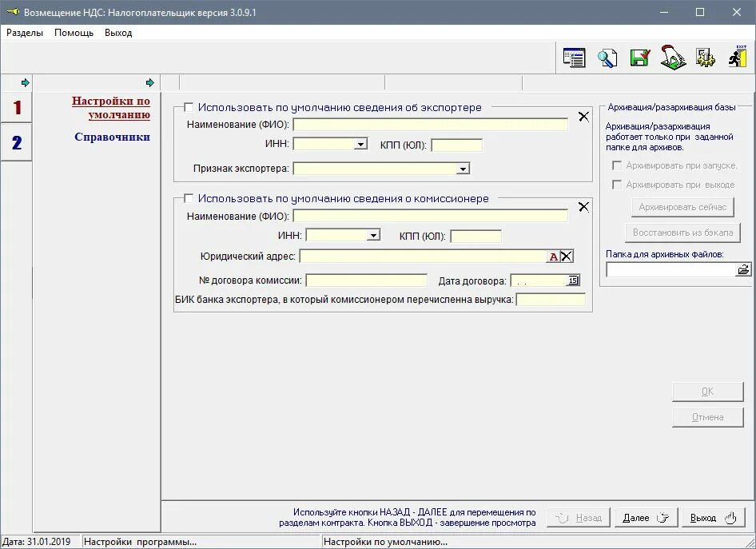The height and width of the screenshot is (549, 756).
Task: Click the Далее navigation button
Action: [647, 518]
